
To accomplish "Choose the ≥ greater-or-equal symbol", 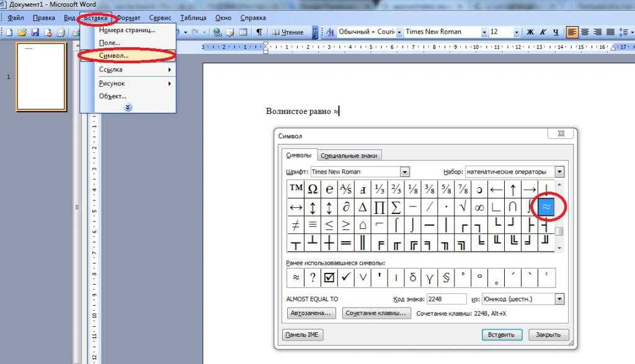I will coord(346,224).
